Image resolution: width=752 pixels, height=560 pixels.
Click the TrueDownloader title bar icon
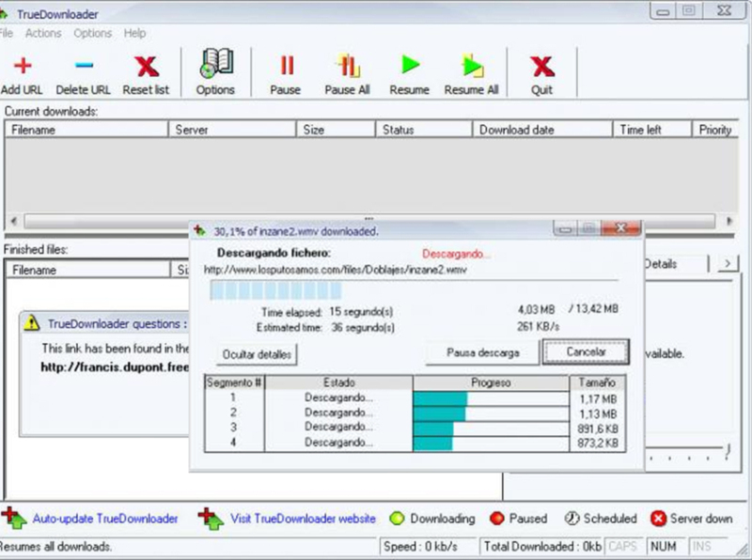click(x=4, y=14)
